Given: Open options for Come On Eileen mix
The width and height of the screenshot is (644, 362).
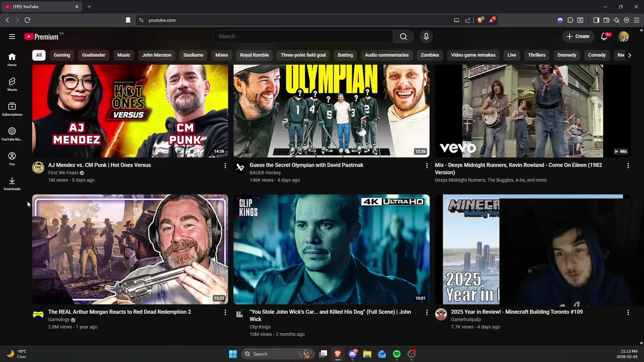Looking at the screenshot, I should 628,165.
